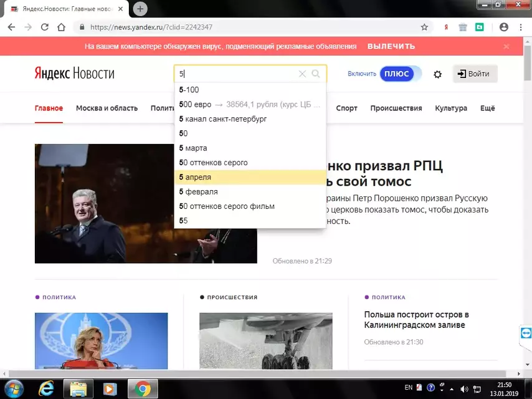The image size is (532, 399).
Task: Dismiss the red virus warning banner
Action: pyautogui.click(x=506, y=46)
